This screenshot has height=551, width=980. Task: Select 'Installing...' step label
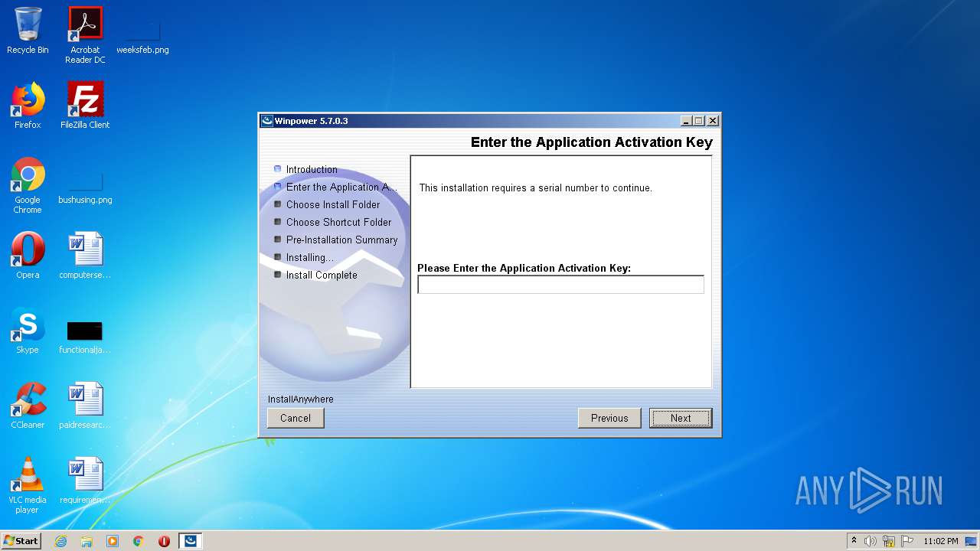pyautogui.click(x=309, y=258)
